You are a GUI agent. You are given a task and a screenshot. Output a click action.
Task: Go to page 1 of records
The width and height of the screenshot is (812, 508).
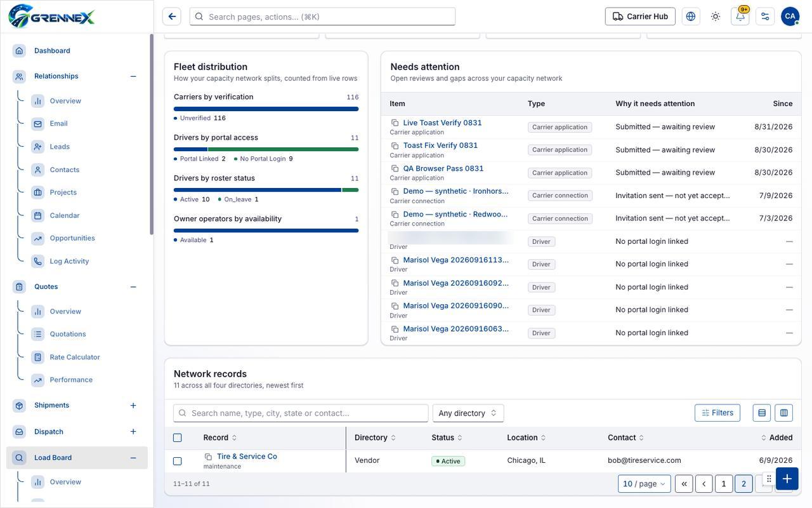tap(724, 484)
